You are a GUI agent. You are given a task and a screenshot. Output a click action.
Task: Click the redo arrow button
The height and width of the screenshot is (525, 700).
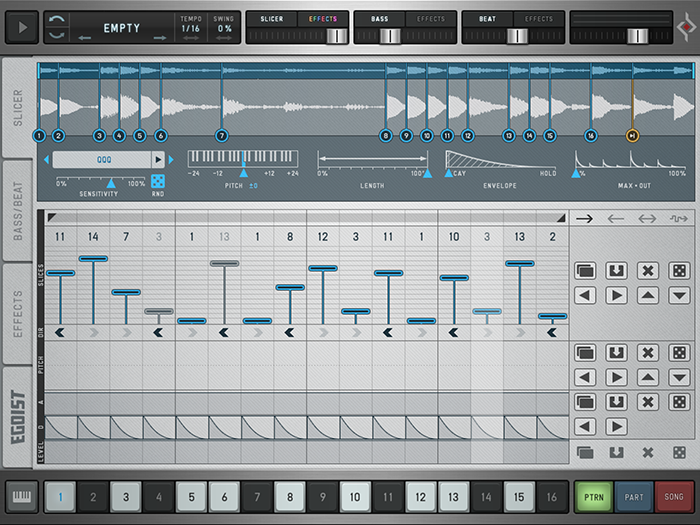[x=57, y=35]
